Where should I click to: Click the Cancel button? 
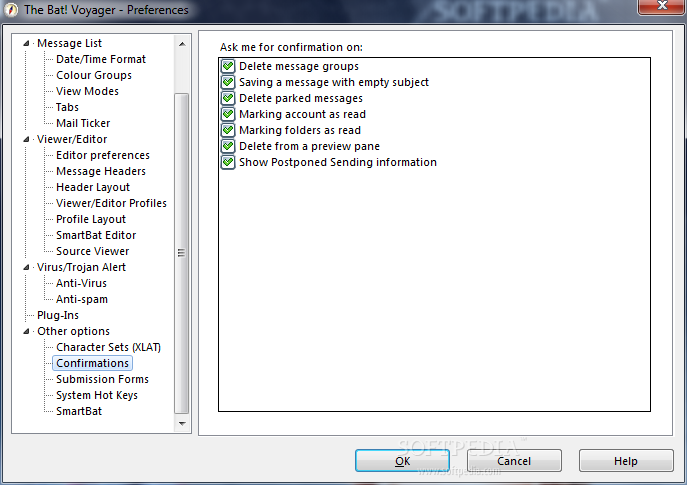coord(514,461)
